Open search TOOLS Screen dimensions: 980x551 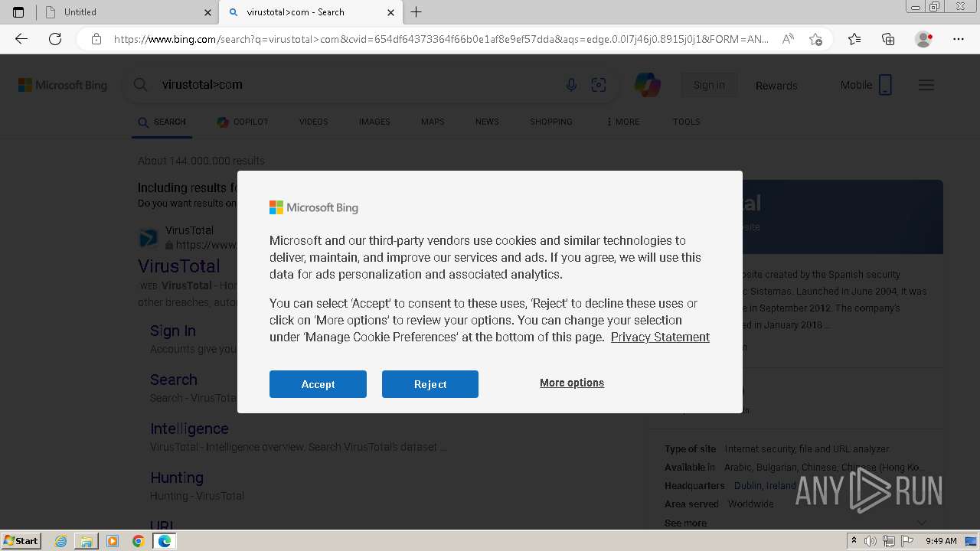coord(687,122)
